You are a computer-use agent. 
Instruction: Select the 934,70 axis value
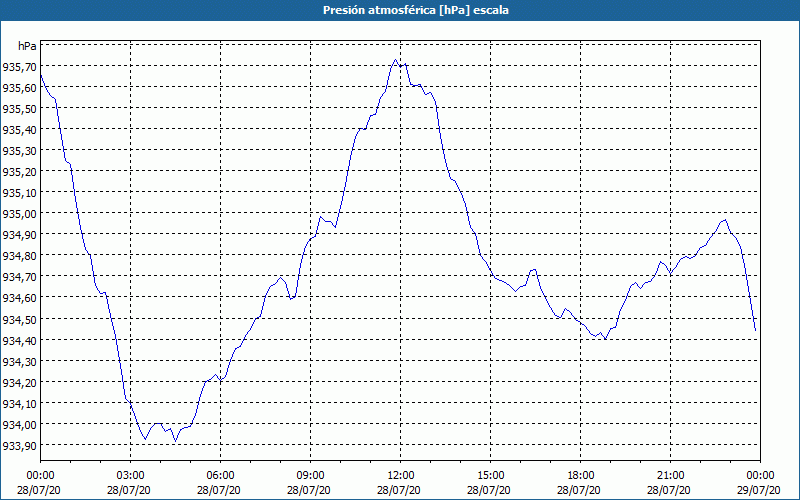(x=19, y=277)
